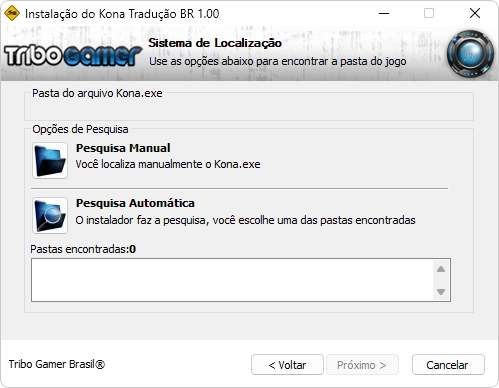Cancel the installation with Cancelar
The width and height of the screenshot is (499, 388).
[448, 365]
